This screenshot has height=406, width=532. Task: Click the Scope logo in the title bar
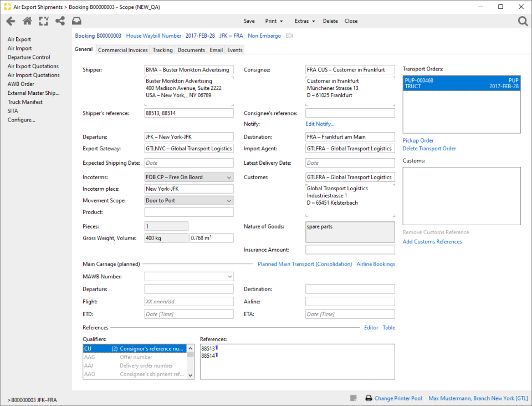[x=7, y=7]
